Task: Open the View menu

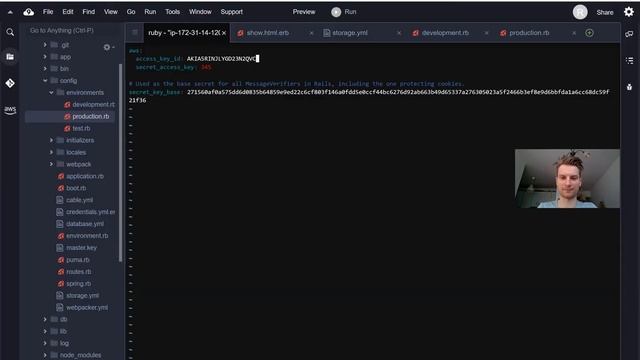Action: [x=111, y=12]
